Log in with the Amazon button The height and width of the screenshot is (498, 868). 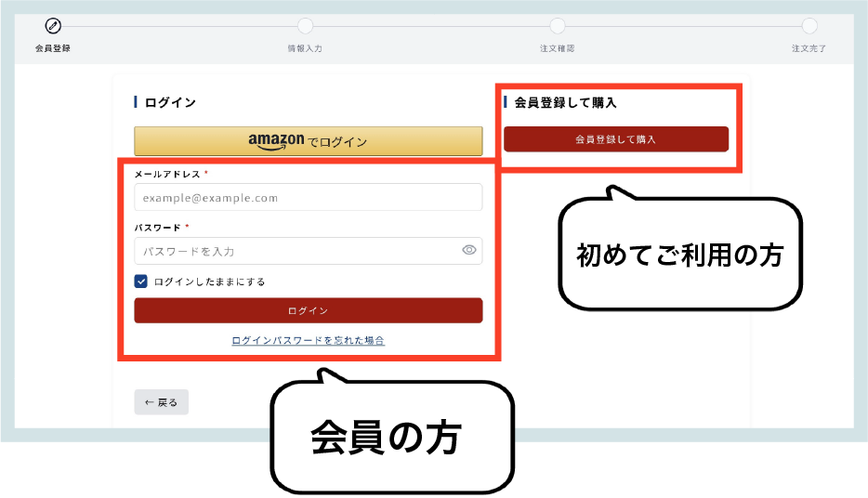pos(309,141)
